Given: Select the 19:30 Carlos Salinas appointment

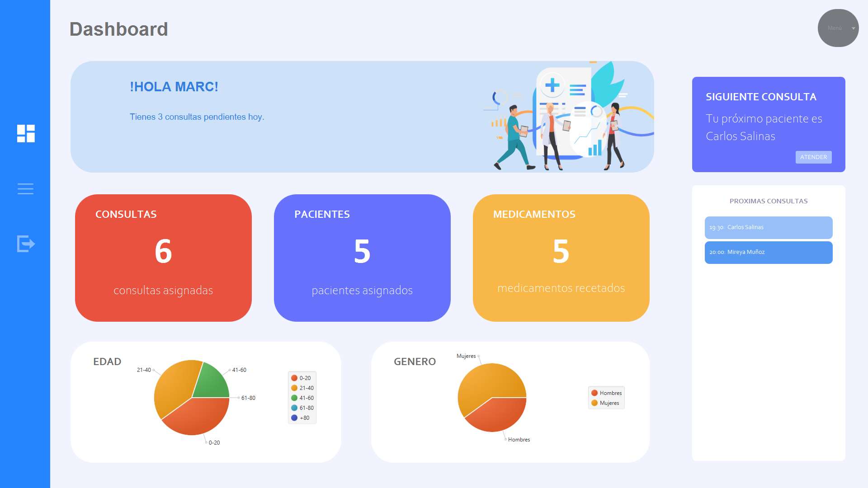Looking at the screenshot, I should tap(768, 227).
